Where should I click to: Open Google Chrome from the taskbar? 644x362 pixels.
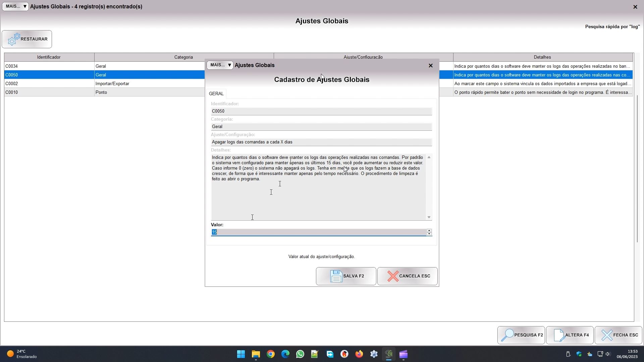click(x=271, y=354)
